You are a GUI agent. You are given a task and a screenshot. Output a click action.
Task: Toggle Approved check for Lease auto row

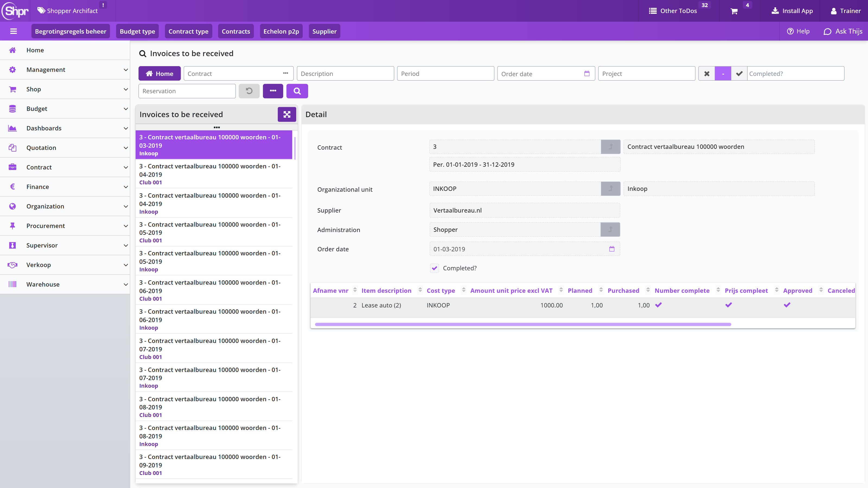coord(787,305)
